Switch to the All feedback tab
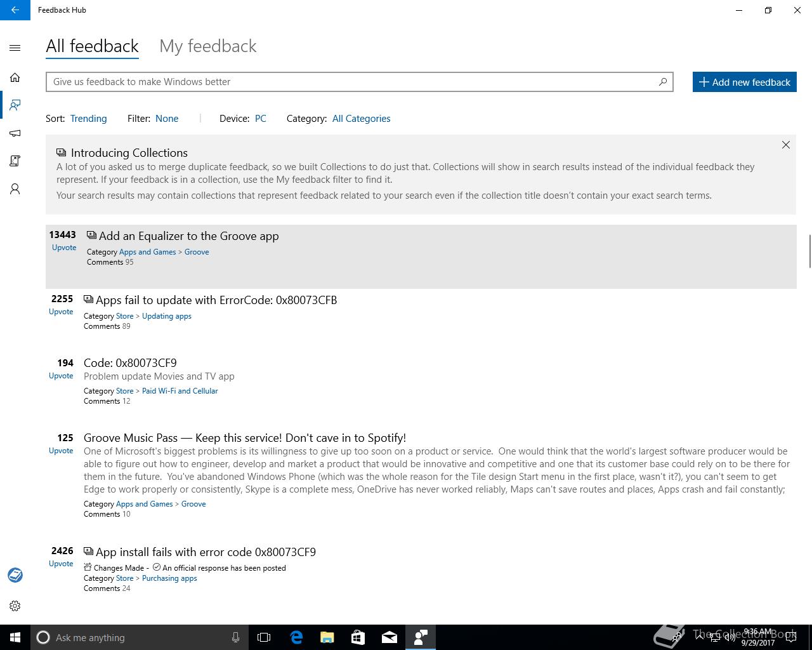This screenshot has width=812, height=650. click(92, 46)
